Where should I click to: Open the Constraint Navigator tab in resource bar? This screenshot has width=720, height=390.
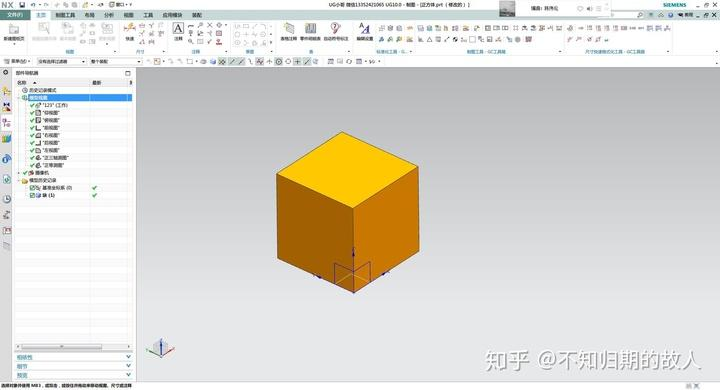tap(6, 107)
